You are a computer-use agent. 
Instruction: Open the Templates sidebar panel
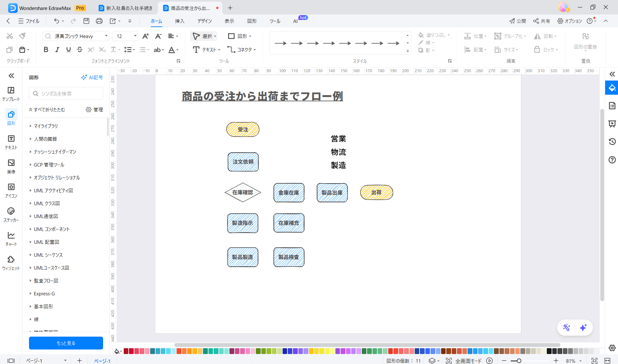(x=11, y=94)
